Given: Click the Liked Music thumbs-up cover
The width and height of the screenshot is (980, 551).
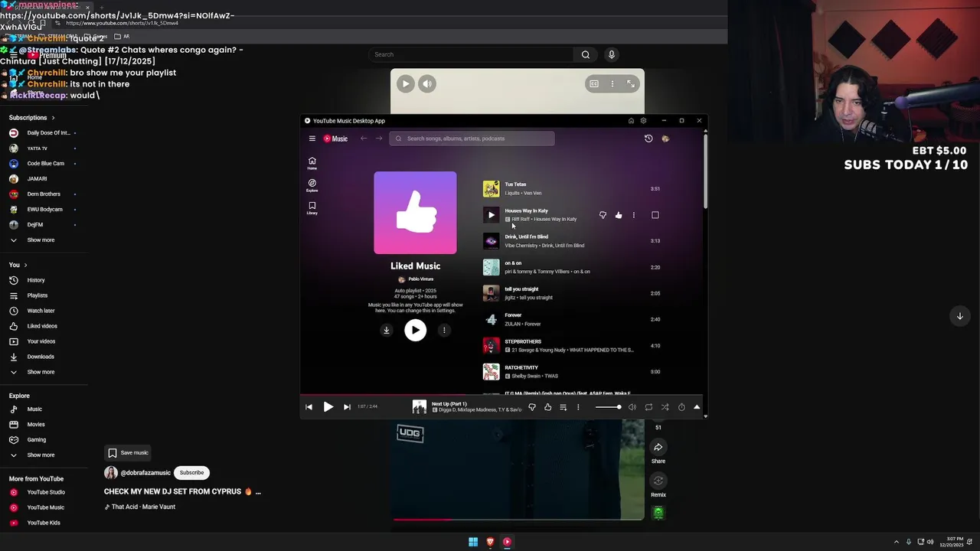Looking at the screenshot, I should (x=415, y=213).
